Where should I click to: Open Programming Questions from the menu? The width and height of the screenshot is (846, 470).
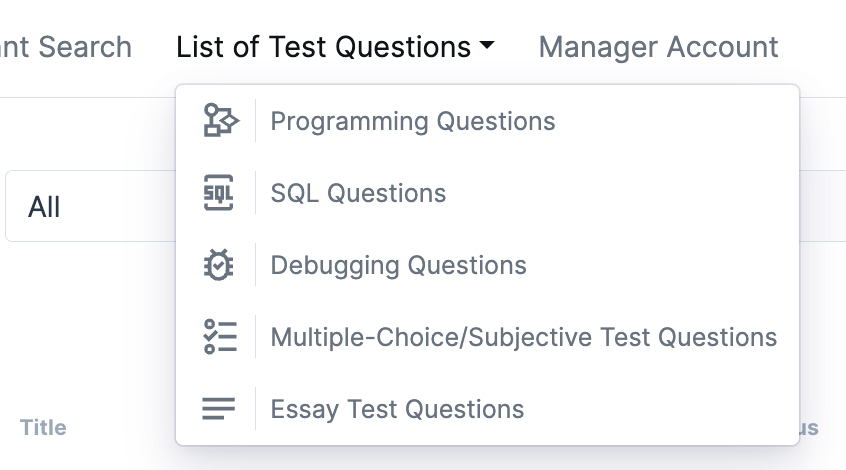pos(487,121)
